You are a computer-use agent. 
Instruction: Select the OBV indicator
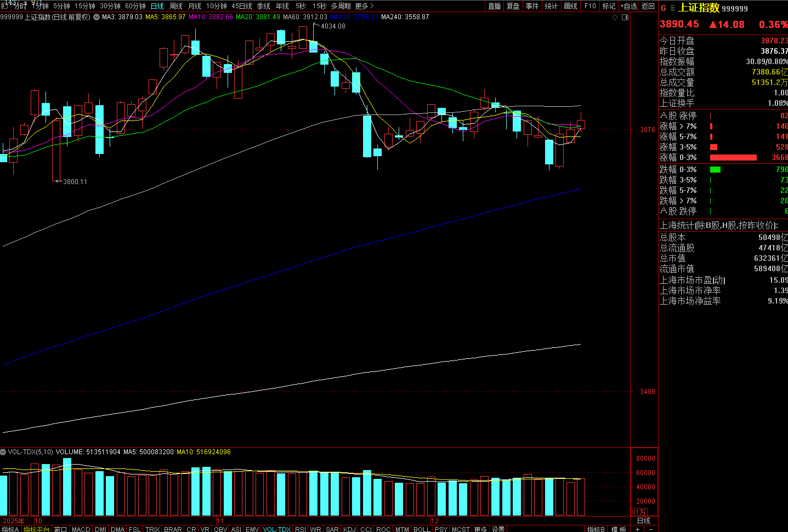pos(220,529)
